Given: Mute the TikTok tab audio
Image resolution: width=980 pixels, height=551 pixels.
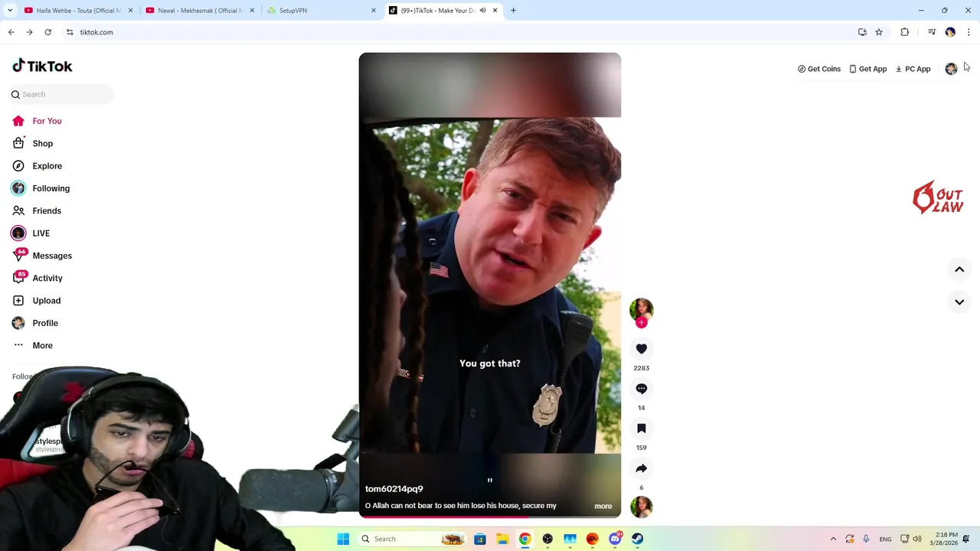Looking at the screenshot, I should click(482, 11).
